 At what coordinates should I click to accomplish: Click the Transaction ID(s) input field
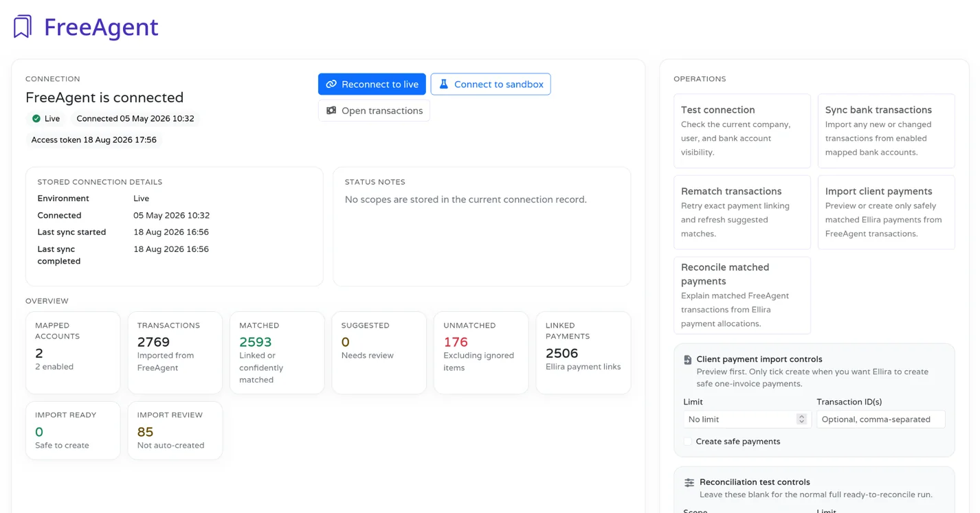(881, 419)
